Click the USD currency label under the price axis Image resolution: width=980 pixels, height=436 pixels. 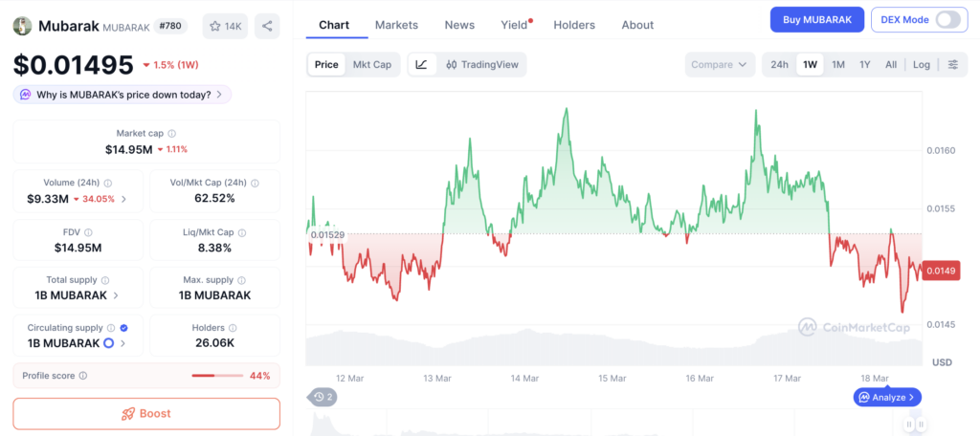pos(942,362)
